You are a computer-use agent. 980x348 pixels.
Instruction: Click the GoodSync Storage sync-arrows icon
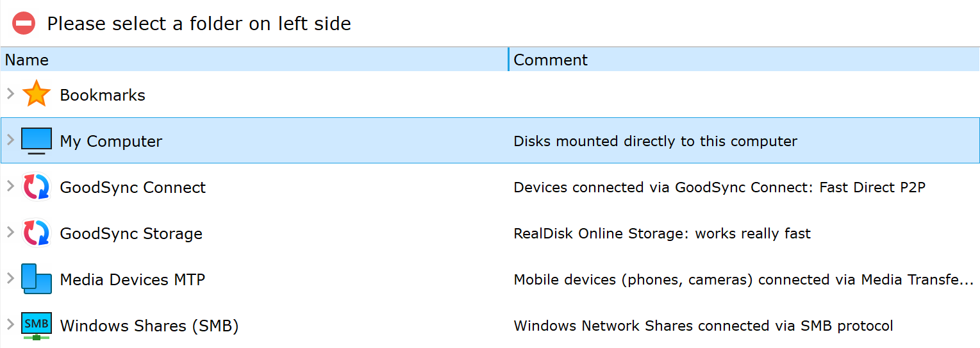37,233
